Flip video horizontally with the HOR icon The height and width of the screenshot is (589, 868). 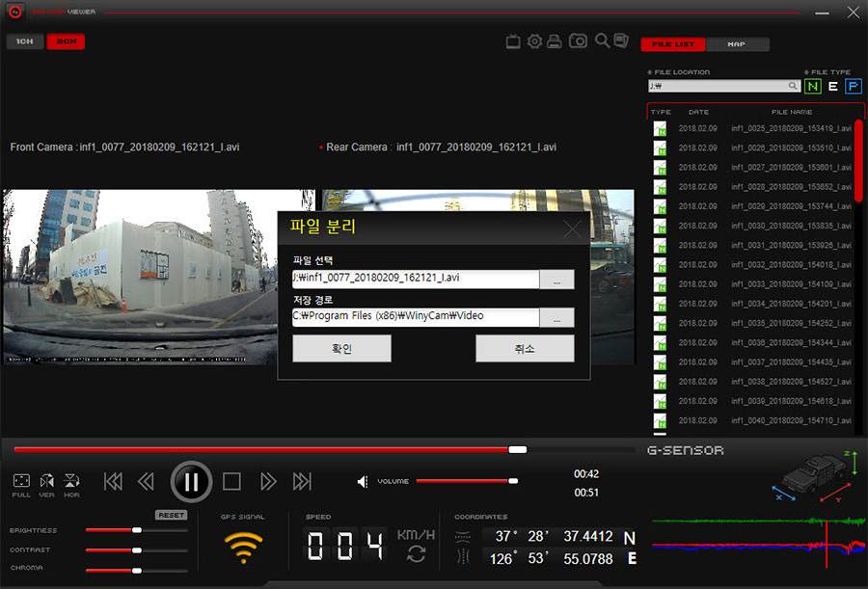point(71,481)
